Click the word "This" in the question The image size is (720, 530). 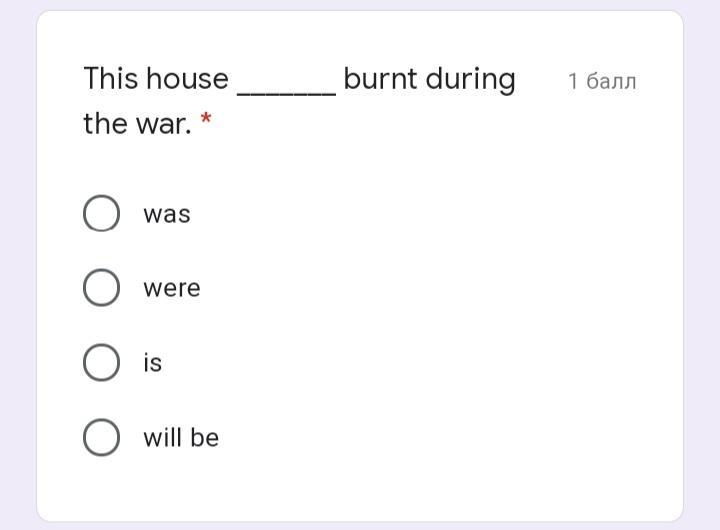110,78
